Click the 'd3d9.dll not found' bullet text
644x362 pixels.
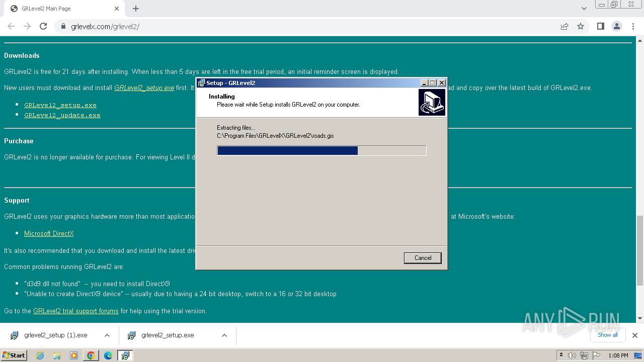(97, 284)
